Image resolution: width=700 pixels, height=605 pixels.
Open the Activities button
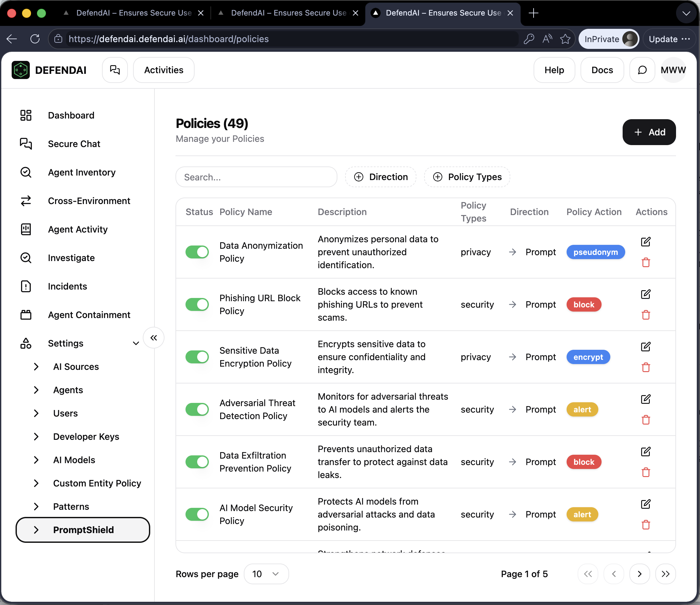164,70
